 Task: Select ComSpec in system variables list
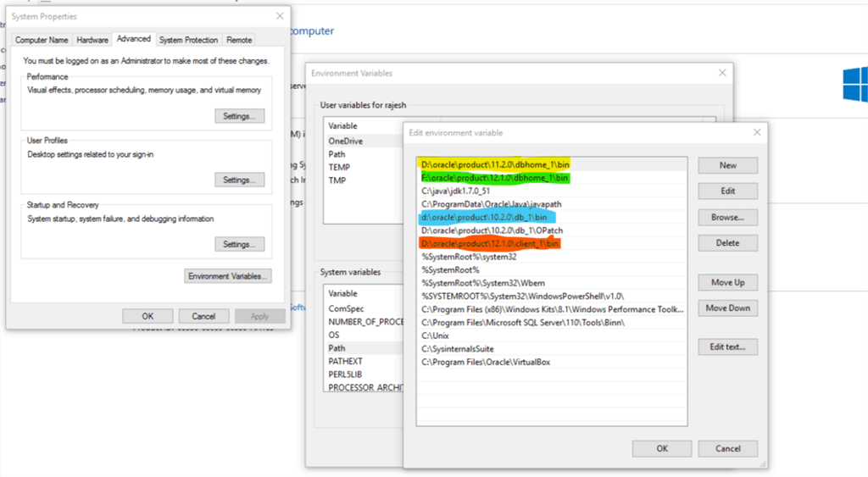coord(364,308)
